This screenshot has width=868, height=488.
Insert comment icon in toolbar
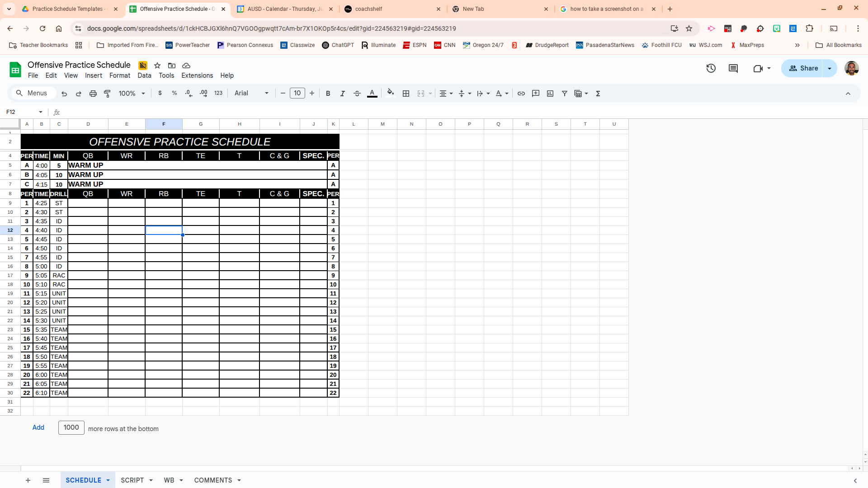tap(536, 94)
